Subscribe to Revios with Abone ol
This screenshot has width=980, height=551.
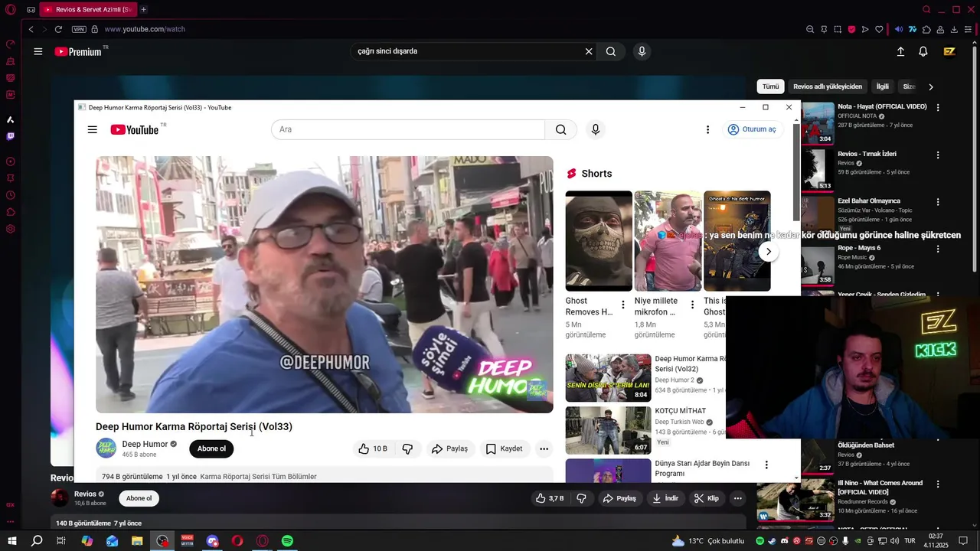pos(139,498)
